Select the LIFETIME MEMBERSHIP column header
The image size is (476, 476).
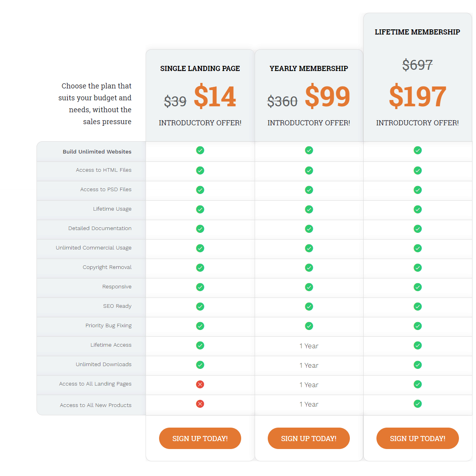tap(417, 32)
